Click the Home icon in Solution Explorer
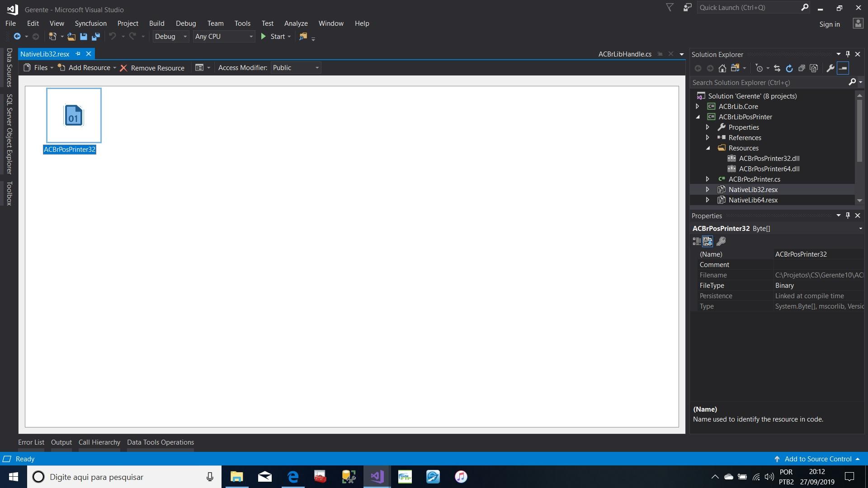This screenshot has width=868, height=488. pos(722,68)
